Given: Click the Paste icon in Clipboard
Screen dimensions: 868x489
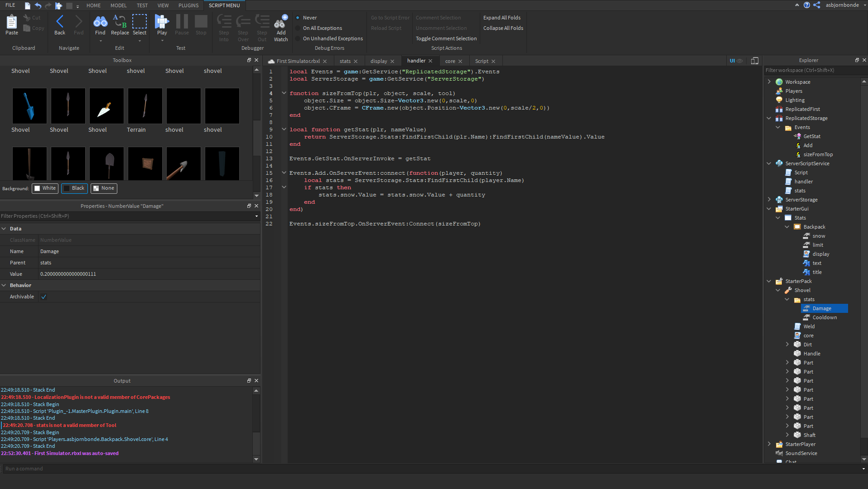Looking at the screenshot, I should (12, 22).
